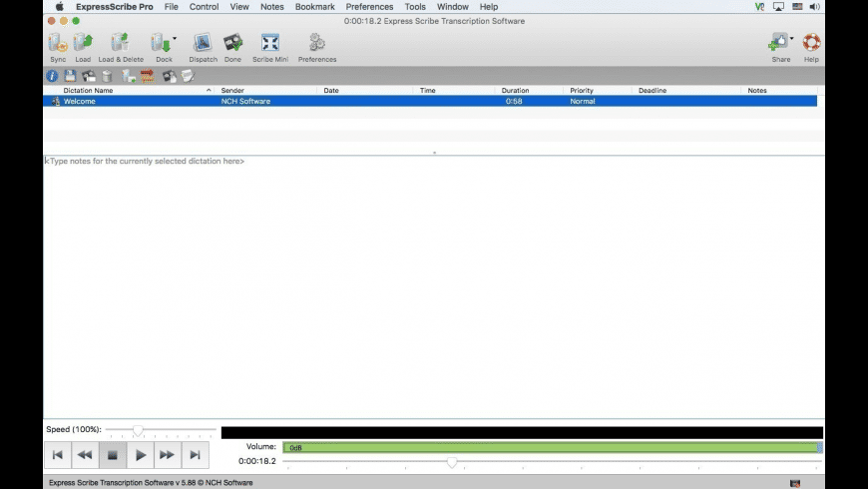Sort by Time column header
The height and width of the screenshot is (489, 868).
point(427,90)
